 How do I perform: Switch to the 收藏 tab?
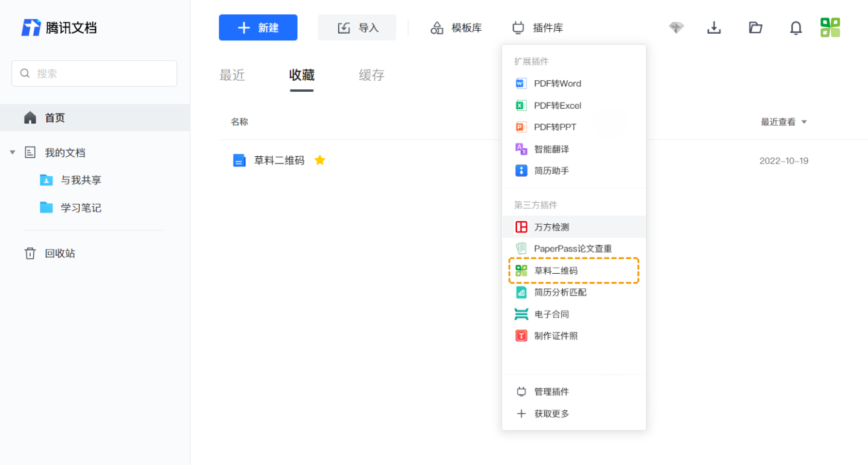pos(301,75)
